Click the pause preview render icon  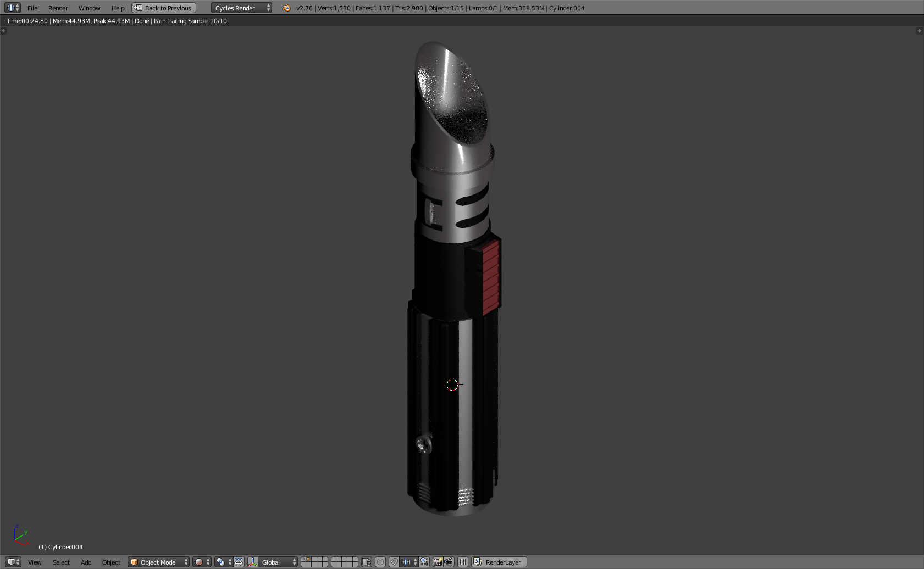point(463,562)
